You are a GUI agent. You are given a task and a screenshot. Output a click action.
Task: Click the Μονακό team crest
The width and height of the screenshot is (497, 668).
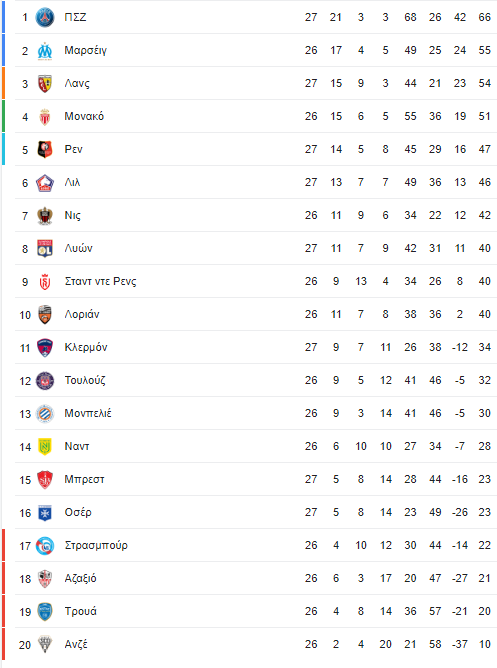point(45,117)
